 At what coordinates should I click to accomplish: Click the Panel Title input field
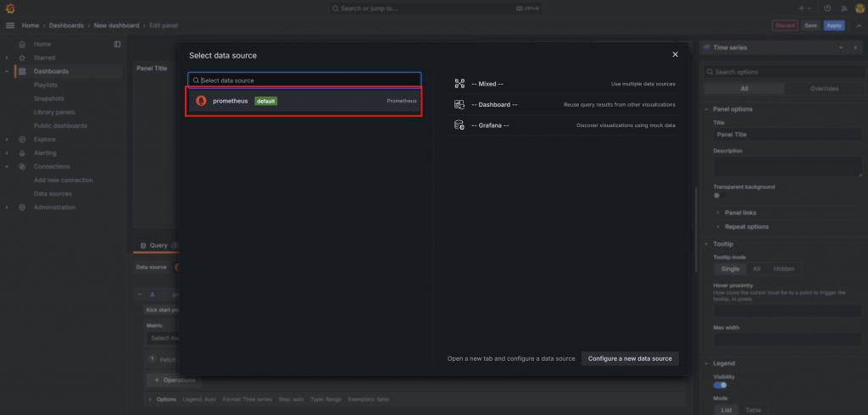point(787,135)
